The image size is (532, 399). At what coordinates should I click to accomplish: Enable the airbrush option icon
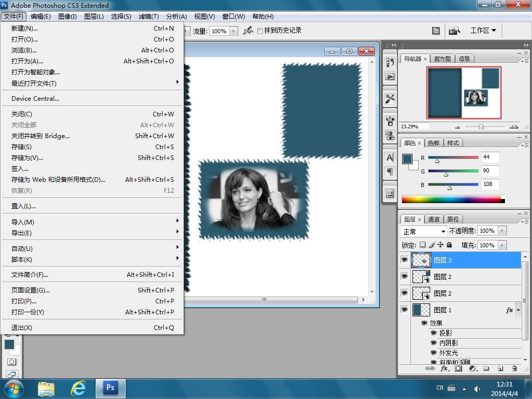click(248, 31)
